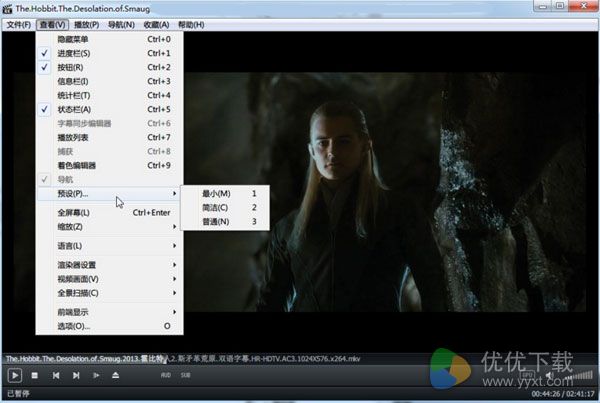
Task: Enable the 信息栏(I) information bar
Action: coord(109,82)
